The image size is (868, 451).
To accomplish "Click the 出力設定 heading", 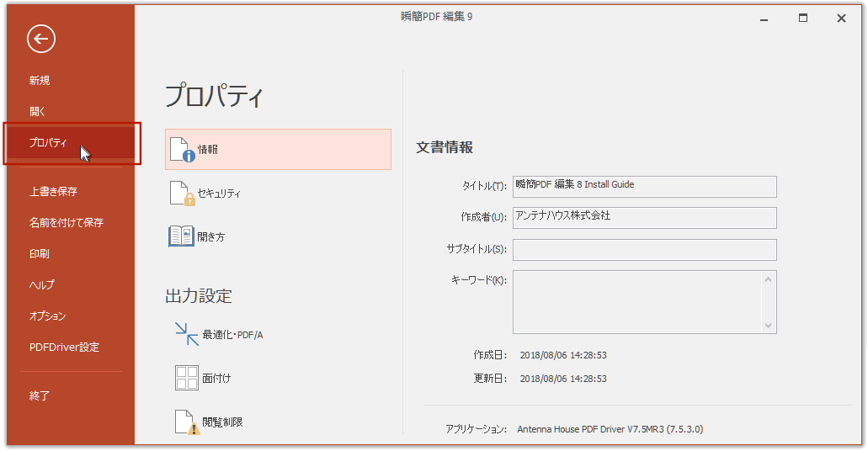I will click(199, 296).
